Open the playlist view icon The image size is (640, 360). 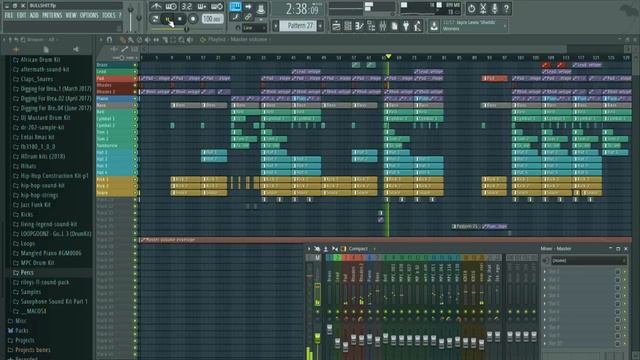(336, 26)
